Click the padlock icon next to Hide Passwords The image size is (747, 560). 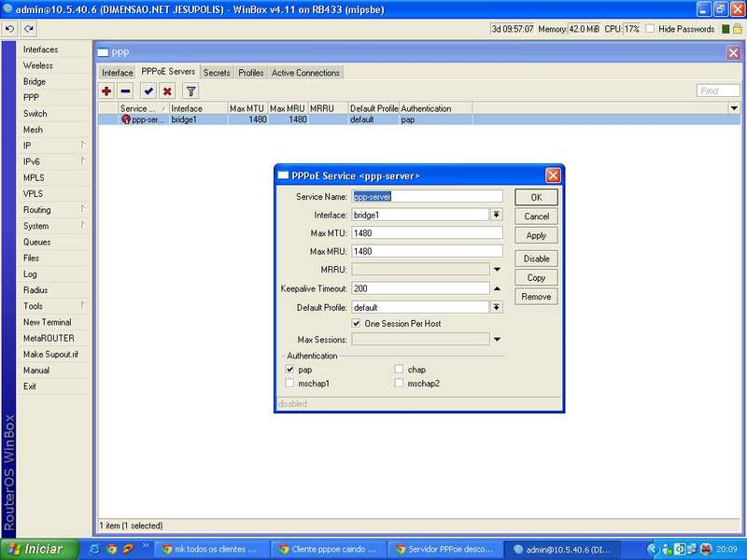pyautogui.click(x=737, y=29)
